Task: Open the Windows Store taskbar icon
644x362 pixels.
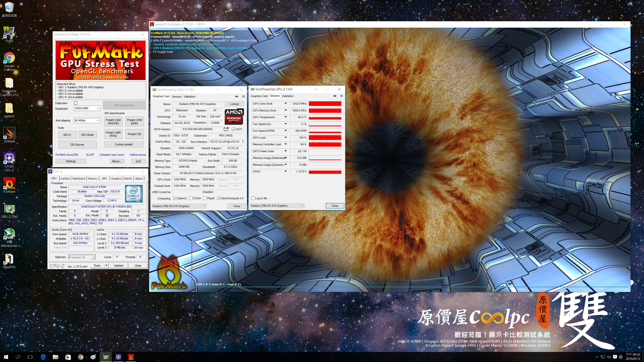Action: point(68,357)
